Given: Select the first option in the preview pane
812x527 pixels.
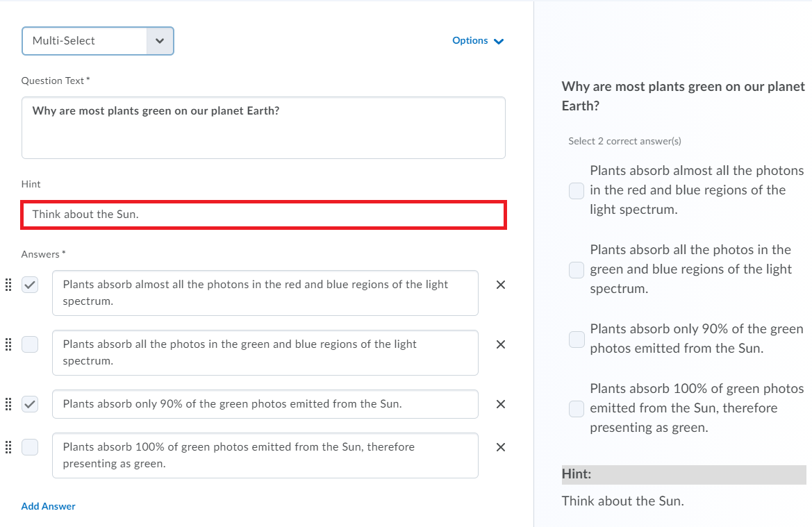Looking at the screenshot, I should pos(576,190).
